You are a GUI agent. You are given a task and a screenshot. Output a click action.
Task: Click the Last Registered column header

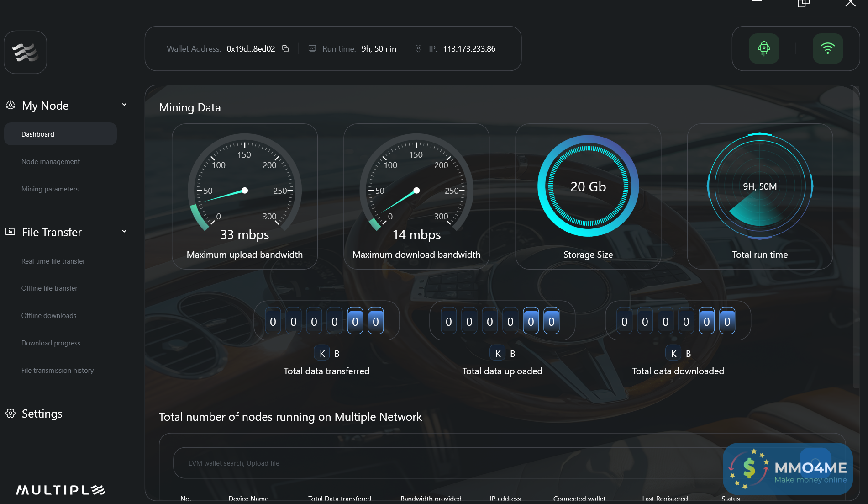[x=665, y=499]
